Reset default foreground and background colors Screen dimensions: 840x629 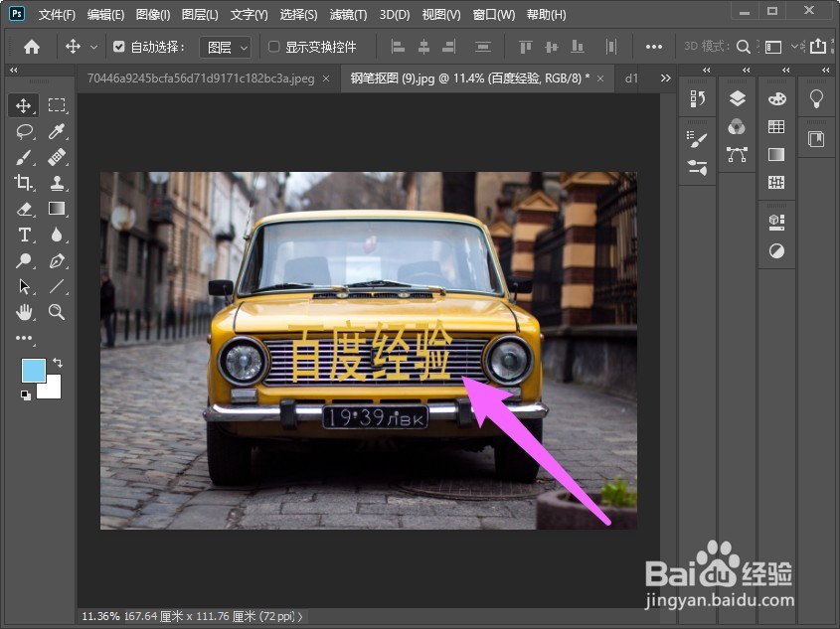(x=25, y=395)
